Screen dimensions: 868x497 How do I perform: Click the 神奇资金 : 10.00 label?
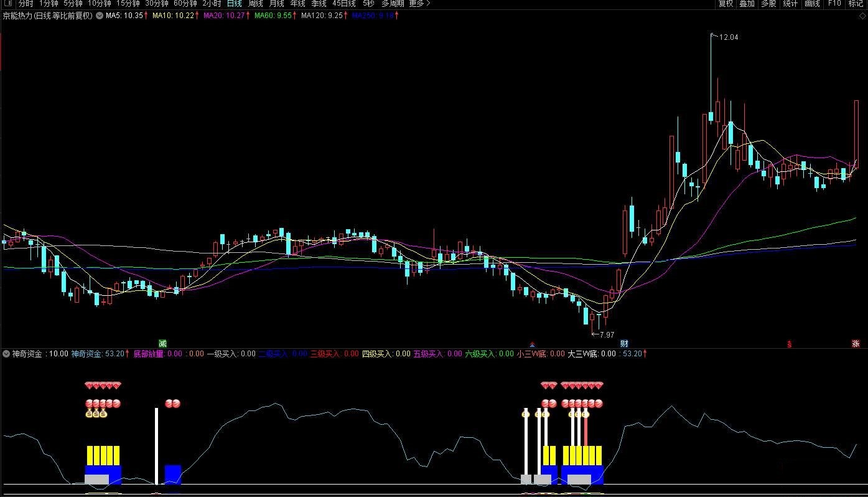40,354
